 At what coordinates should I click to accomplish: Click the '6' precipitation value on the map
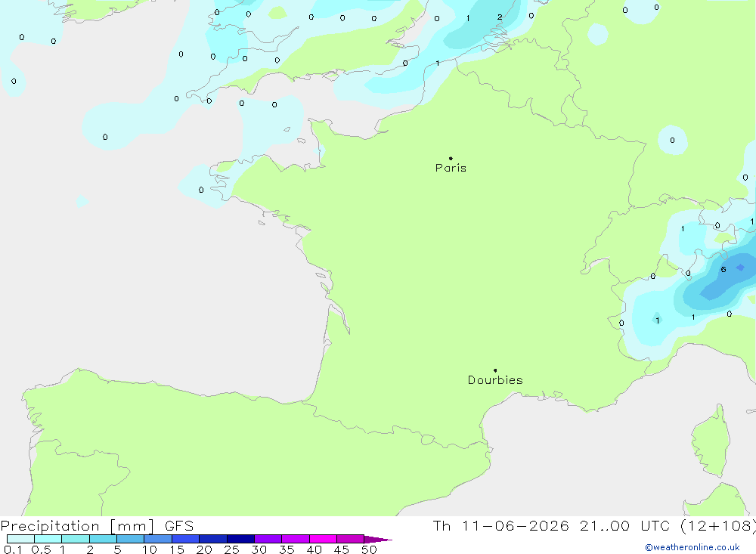723,270
